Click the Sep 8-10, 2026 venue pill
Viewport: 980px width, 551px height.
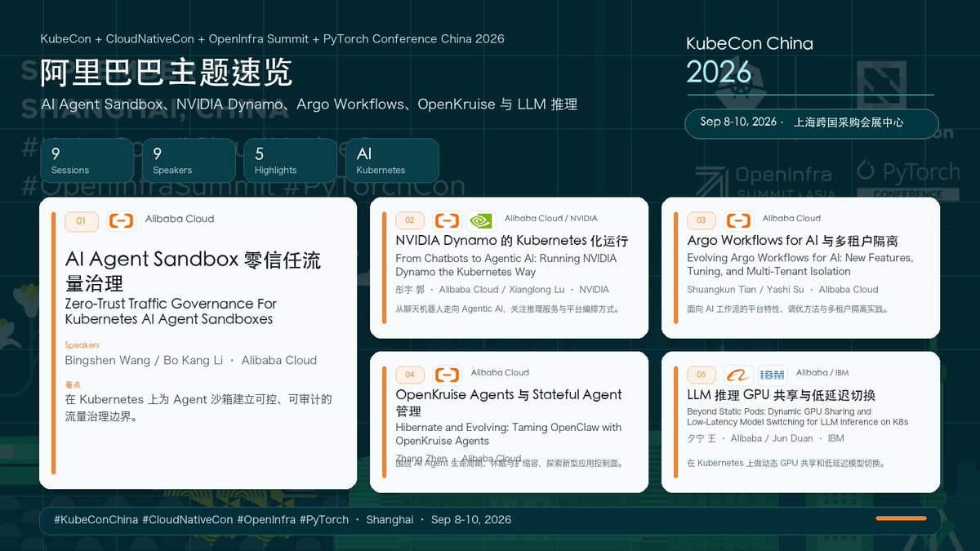pyautogui.click(x=811, y=122)
